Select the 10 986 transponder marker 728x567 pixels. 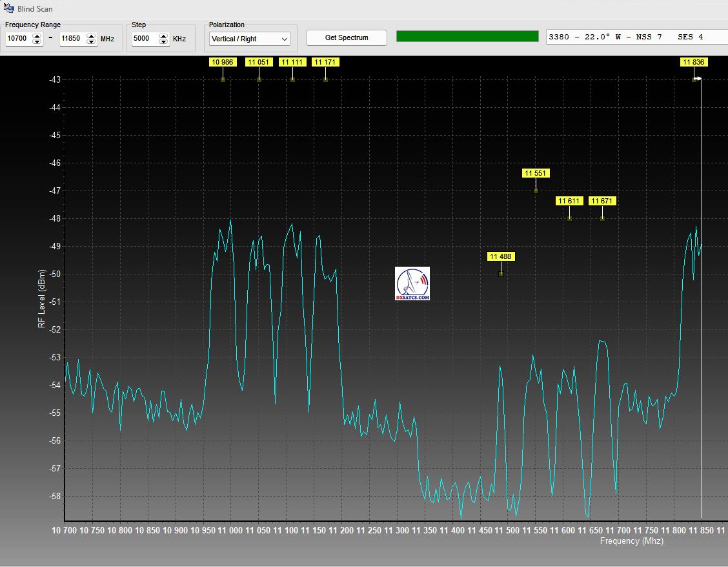223,62
